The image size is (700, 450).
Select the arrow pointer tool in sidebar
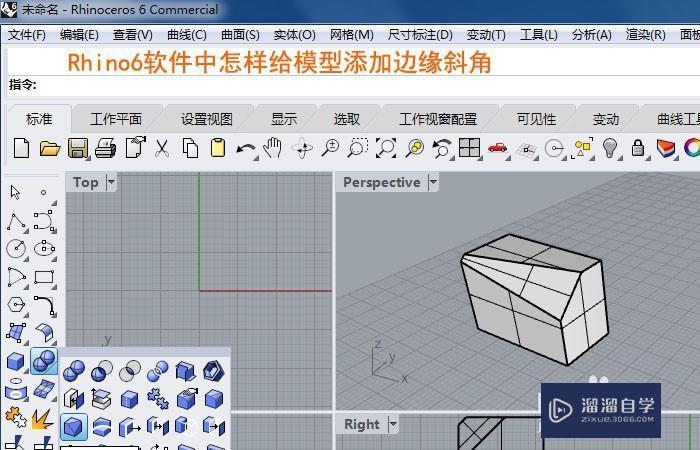(x=15, y=192)
